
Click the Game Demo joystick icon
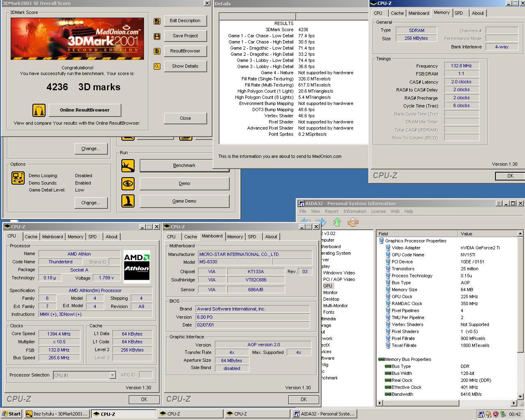click(x=128, y=201)
